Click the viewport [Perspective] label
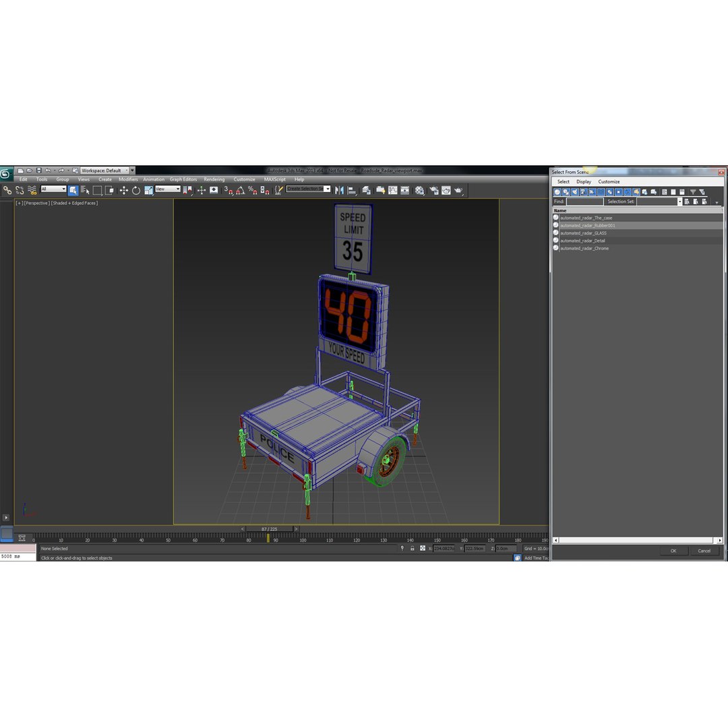Screen dimensions: 728x728 pos(36,203)
